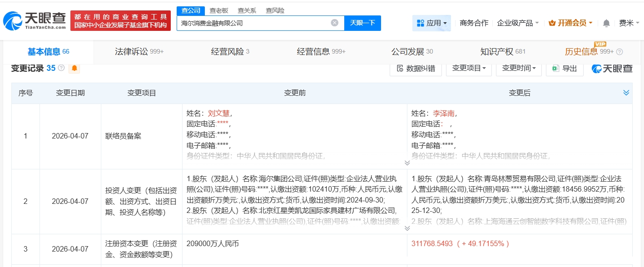Image resolution: width=644 pixels, height=267 pixels.
Task: 打开变更项目下拉筛选
Action: pos(469,68)
